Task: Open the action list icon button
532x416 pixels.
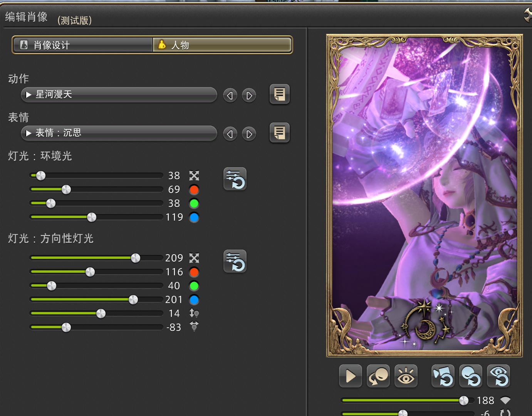Action: tap(279, 94)
